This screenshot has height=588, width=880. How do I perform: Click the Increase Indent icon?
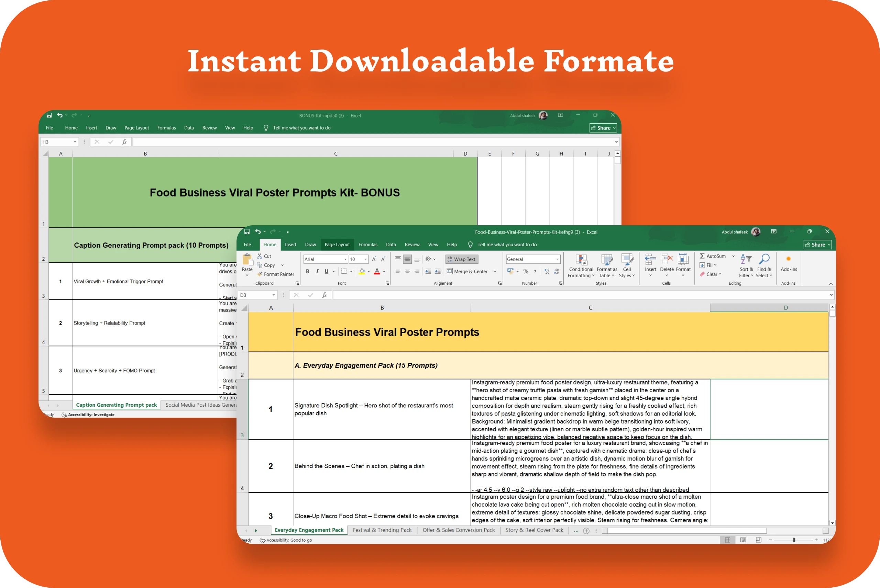[438, 271]
